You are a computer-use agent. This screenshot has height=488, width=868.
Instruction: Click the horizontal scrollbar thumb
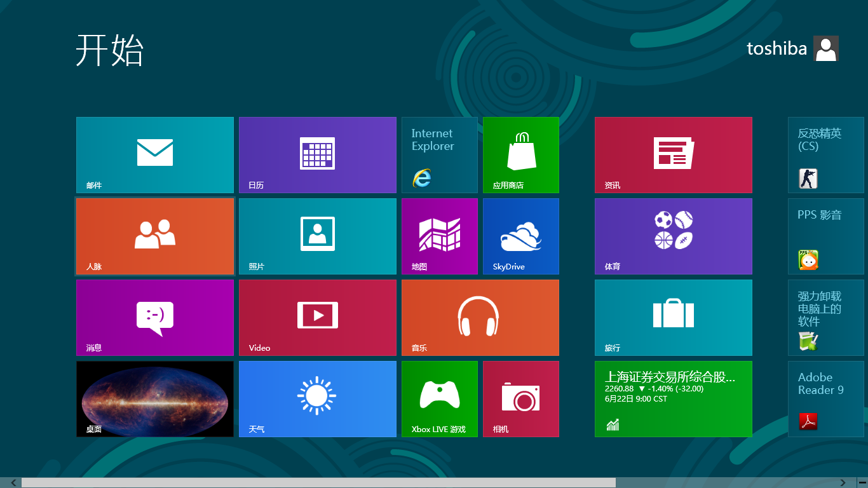(x=318, y=483)
